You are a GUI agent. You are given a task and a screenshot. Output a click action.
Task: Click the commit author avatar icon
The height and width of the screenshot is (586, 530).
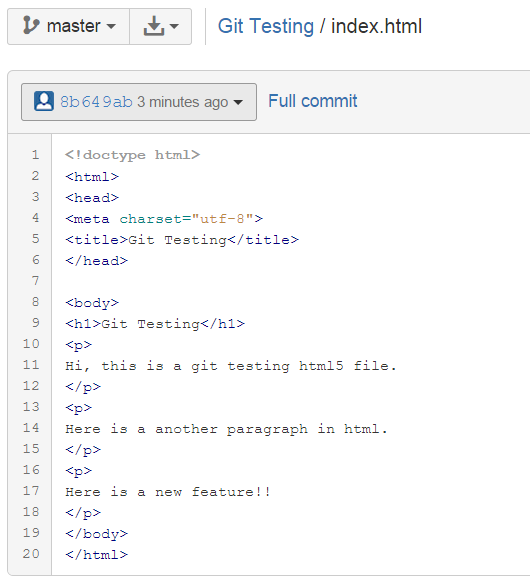point(44,101)
